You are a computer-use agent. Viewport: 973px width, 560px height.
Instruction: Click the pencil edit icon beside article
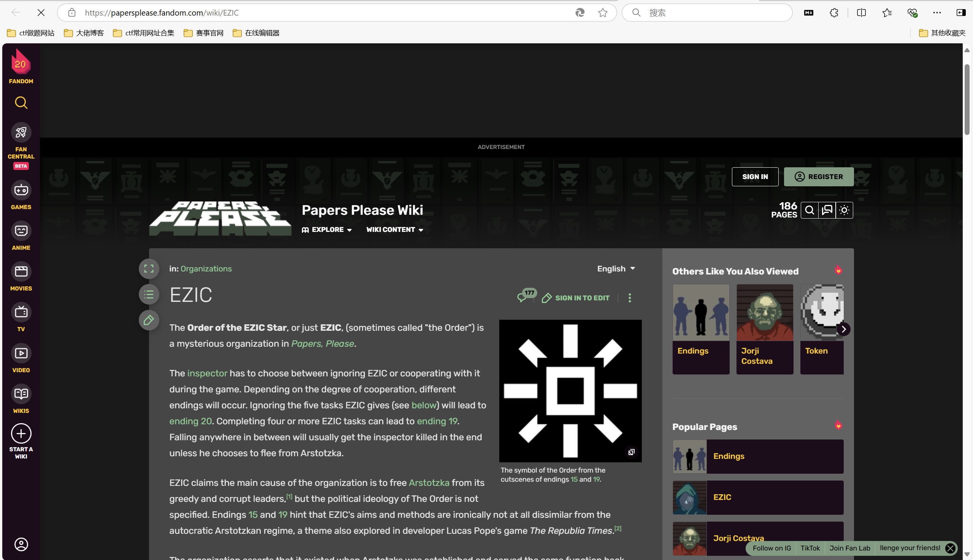click(149, 320)
